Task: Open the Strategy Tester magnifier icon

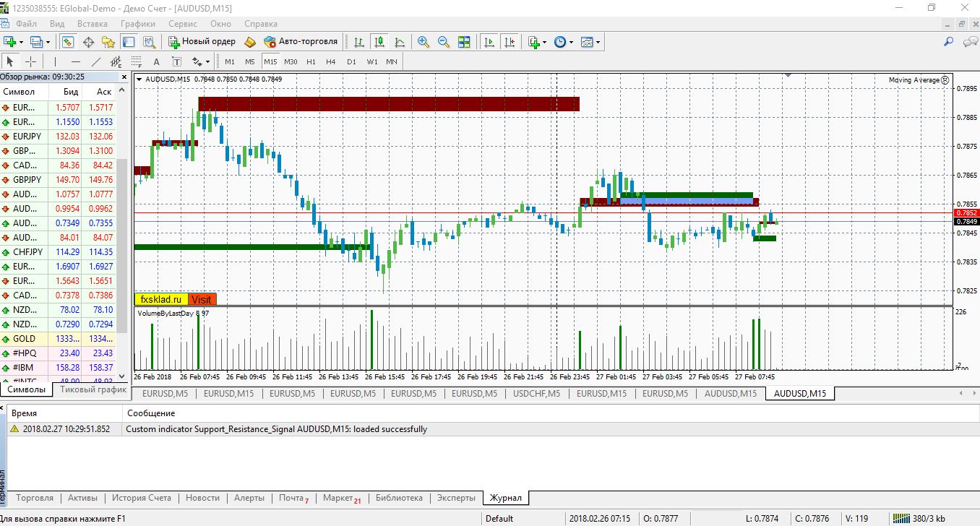Action: (x=149, y=42)
